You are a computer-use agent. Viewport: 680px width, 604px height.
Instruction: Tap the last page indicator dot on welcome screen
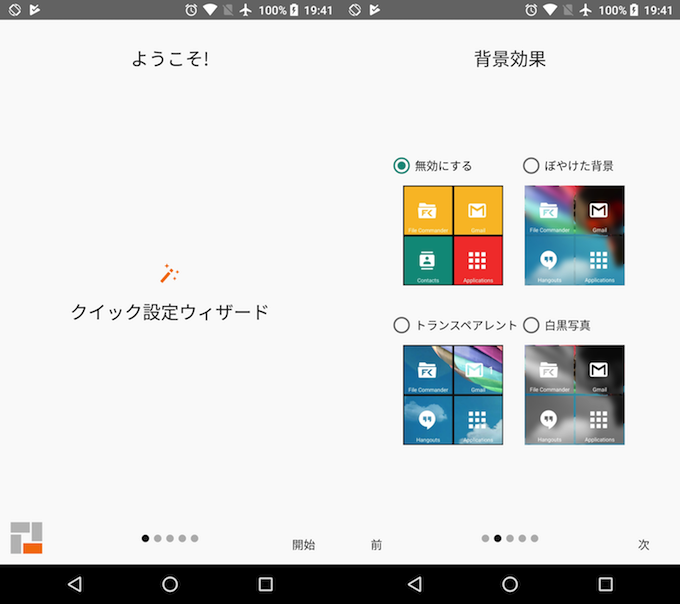pos(194,538)
